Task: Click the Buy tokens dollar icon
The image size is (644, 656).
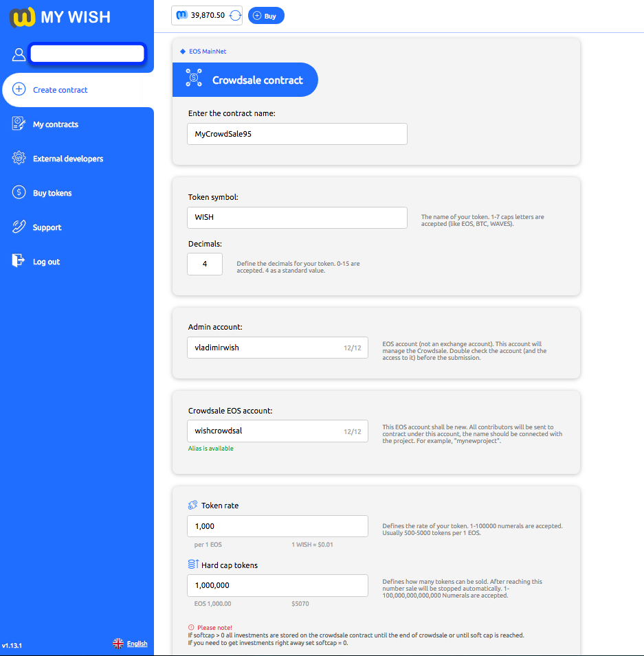Action: coord(19,192)
